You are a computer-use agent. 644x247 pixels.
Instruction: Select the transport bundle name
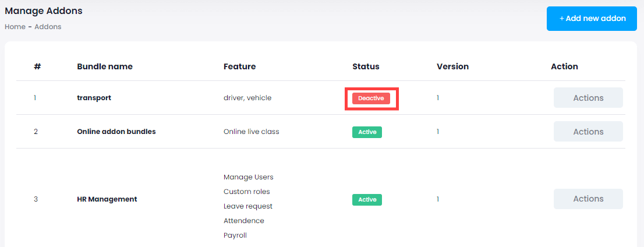pos(94,98)
